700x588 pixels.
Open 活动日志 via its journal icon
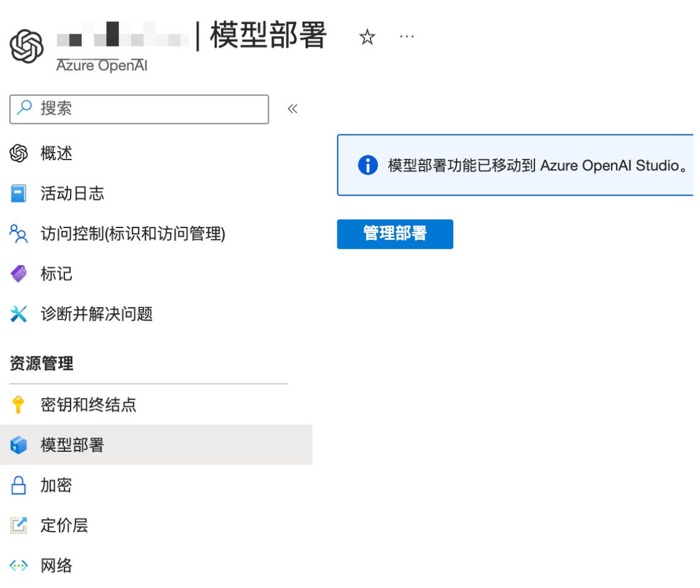[19, 194]
